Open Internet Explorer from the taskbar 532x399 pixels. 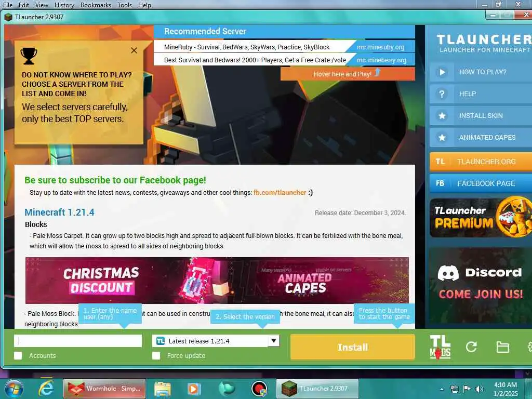click(x=46, y=389)
